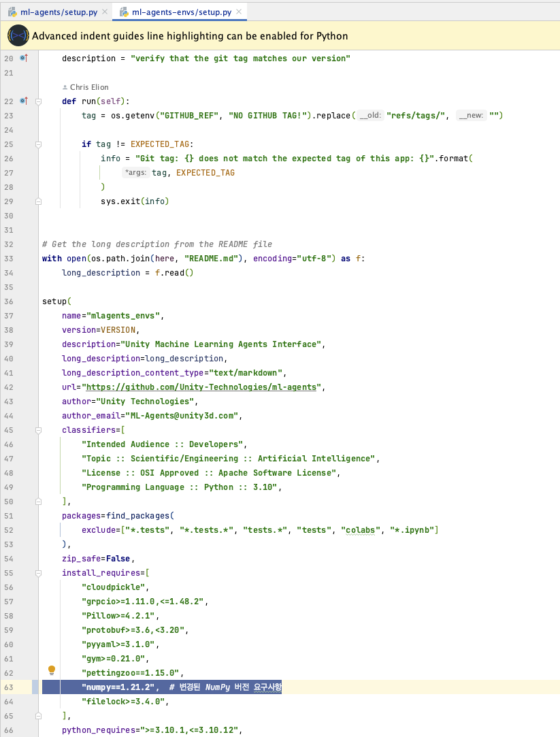Viewport: 560px width, 737px height.
Task: Open the github.com Unity-Technologies ml-agents URL
Action: pos(201,387)
